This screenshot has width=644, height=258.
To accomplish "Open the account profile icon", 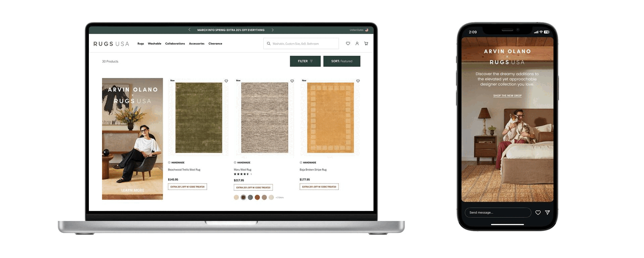I will [x=357, y=44].
